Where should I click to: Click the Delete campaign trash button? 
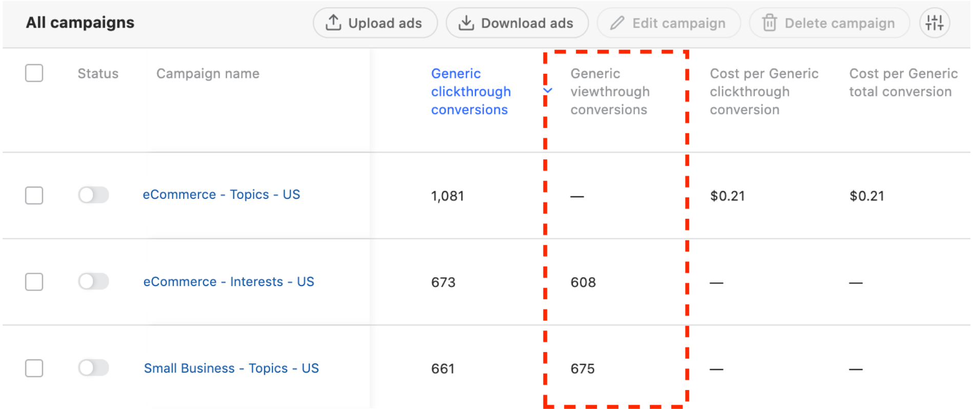click(829, 23)
